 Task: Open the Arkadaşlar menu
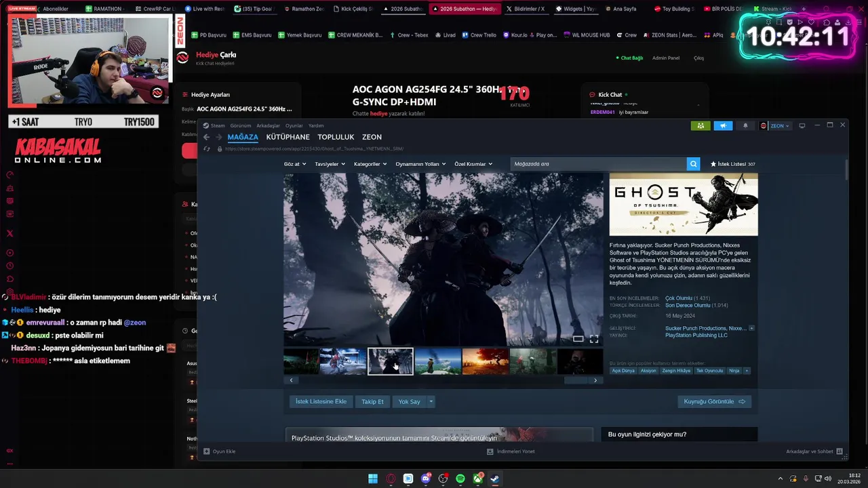269,125
